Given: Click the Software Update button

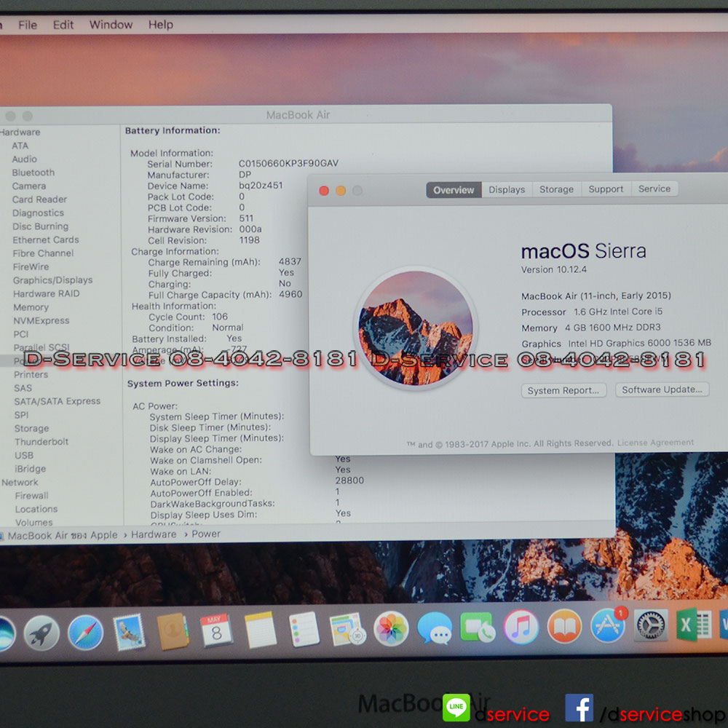Looking at the screenshot, I should click(x=662, y=389).
